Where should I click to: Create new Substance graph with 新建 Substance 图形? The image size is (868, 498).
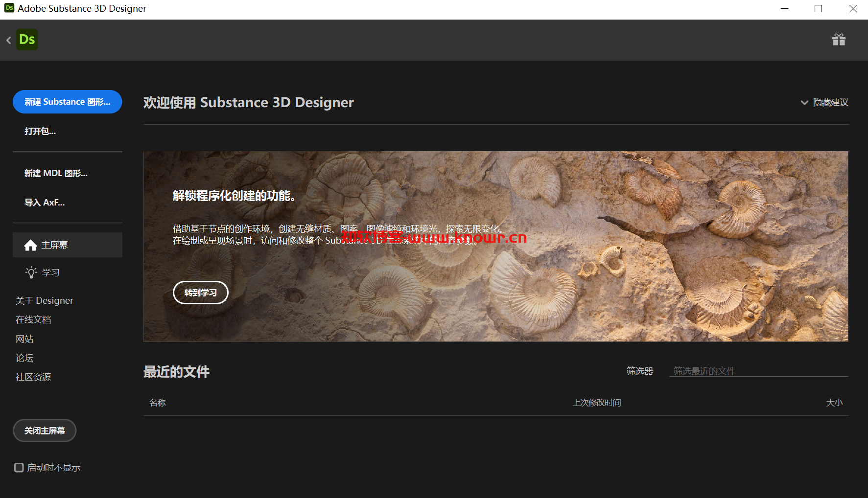click(x=68, y=102)
